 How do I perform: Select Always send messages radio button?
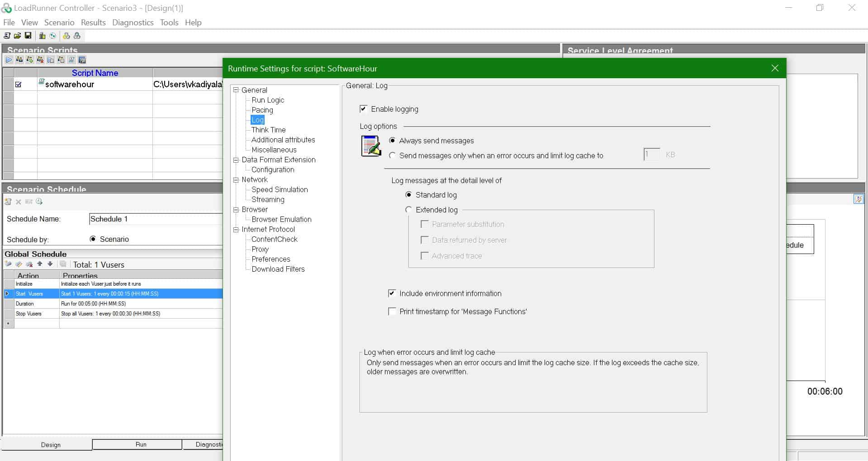(392, 141)
